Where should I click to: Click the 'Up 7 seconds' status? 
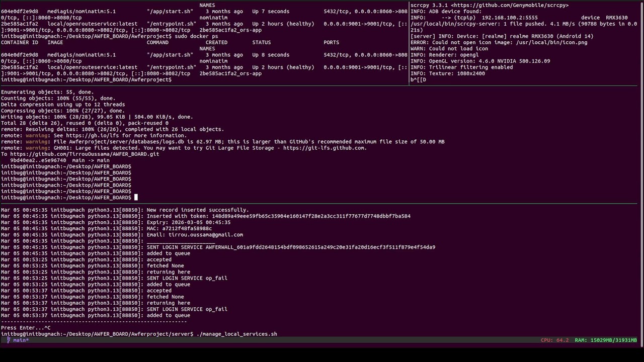[x=271, y=11]
